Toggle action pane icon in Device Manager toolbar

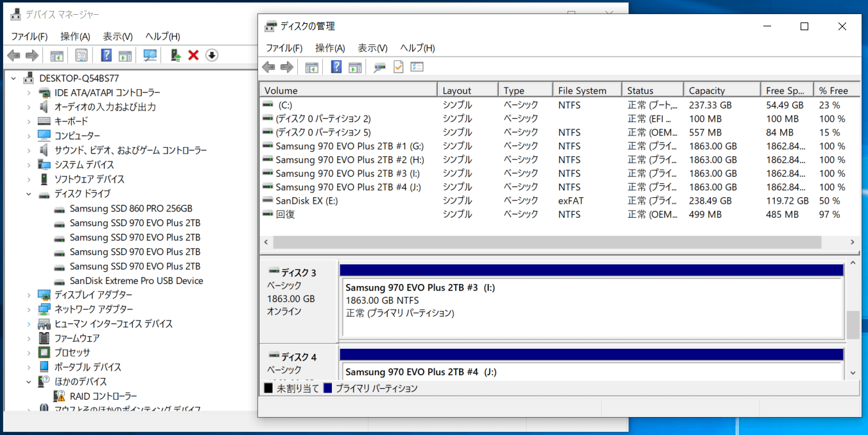(125, 55)
